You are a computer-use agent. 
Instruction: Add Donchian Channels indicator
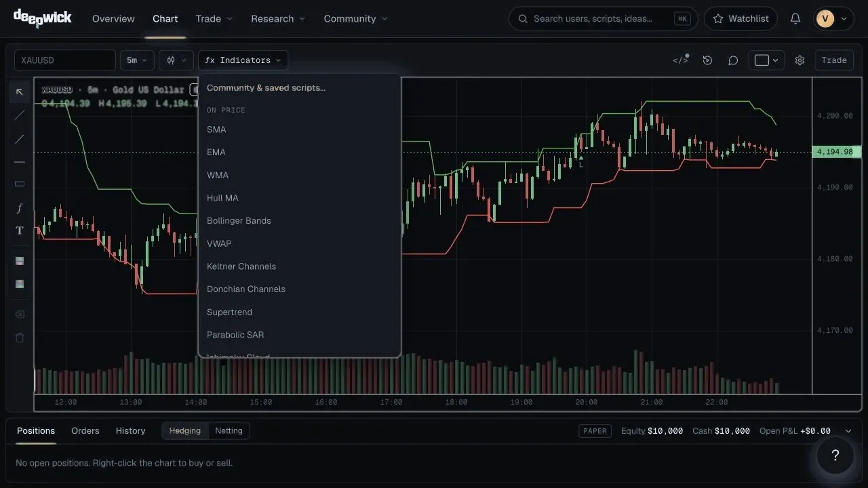299,289
